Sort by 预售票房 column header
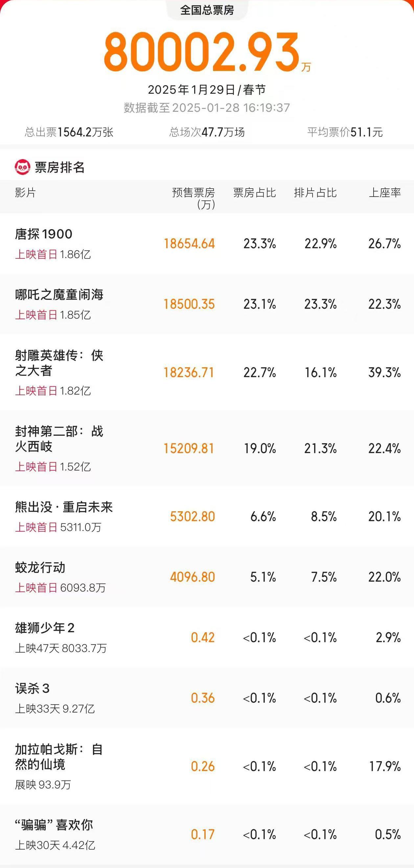Image resolution: width=414 pixels, height=868 pixels. 193,198
